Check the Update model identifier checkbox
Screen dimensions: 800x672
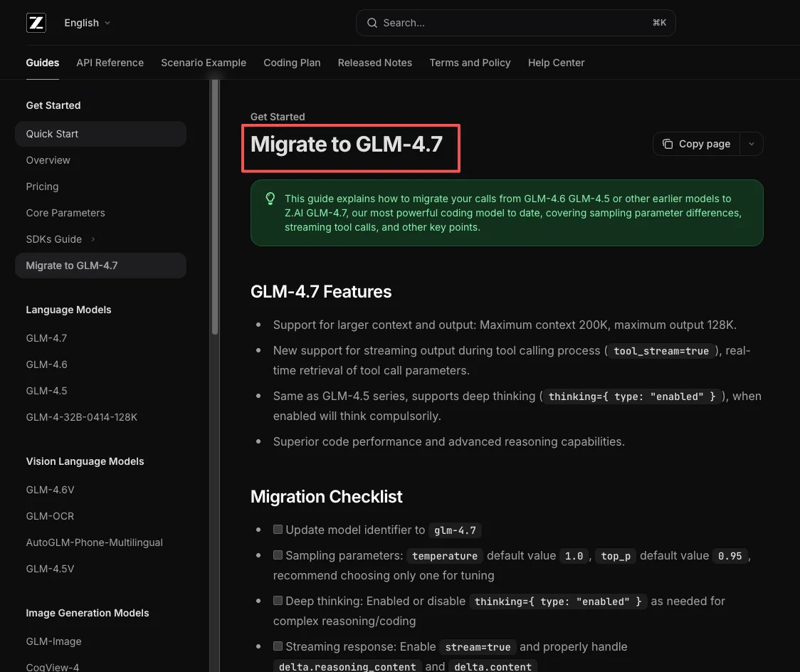coord(278,530)
